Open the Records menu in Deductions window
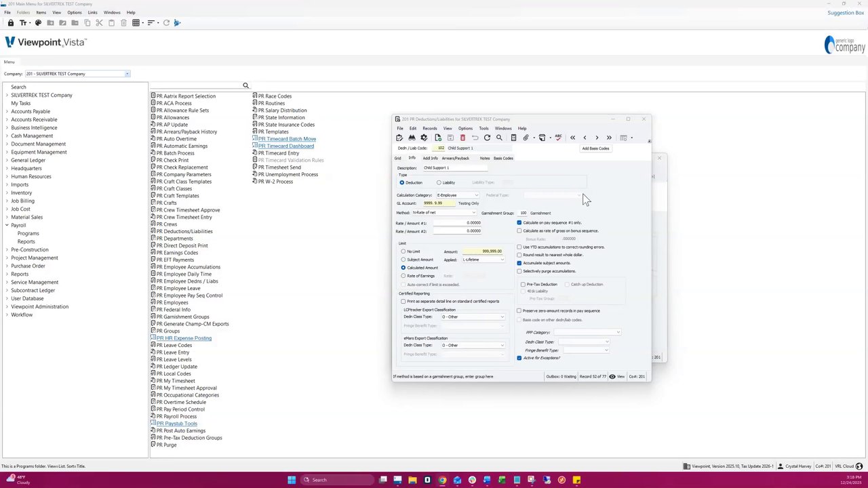This screenshot has width=868, height=488. pos(430,128)
